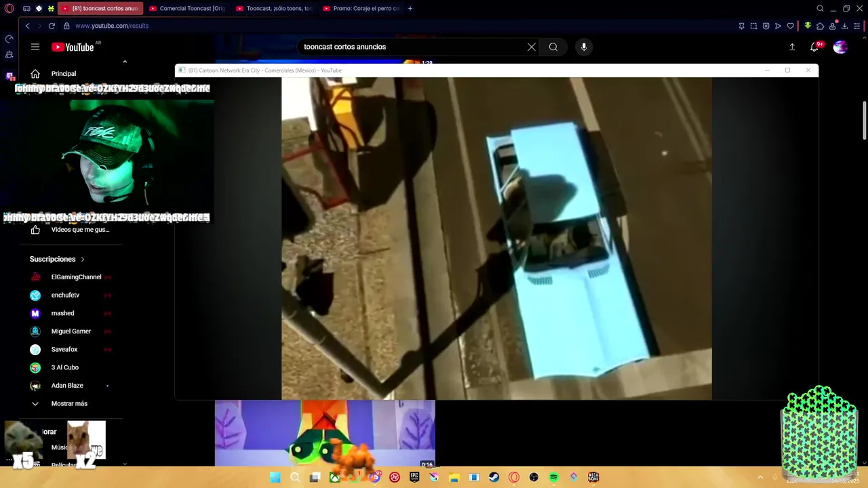
Task: Open ElGamingChannel subscription
Action: point(75,277)
